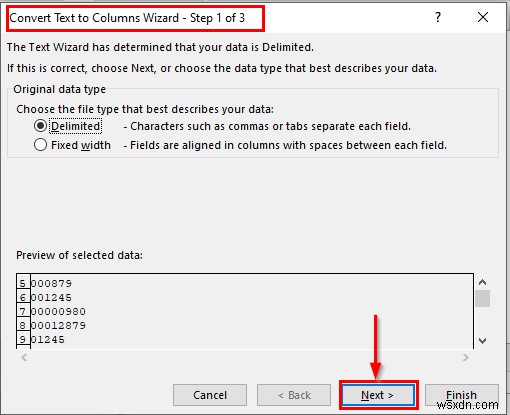This screenshot has height=415, width=510.
Task: Click the Finish button
Action: (462, 395)
